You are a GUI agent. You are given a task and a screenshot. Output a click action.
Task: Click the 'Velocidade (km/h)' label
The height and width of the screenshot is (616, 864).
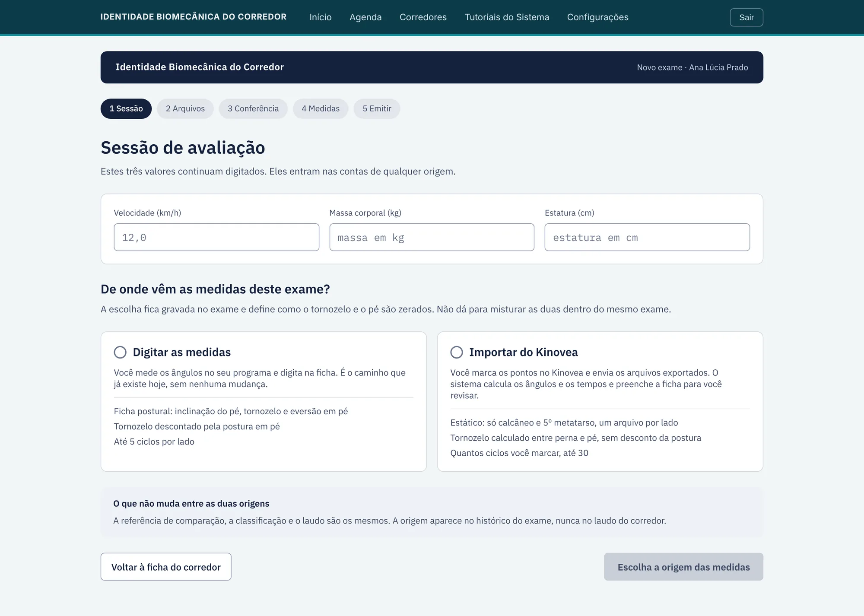click(147, 213)
